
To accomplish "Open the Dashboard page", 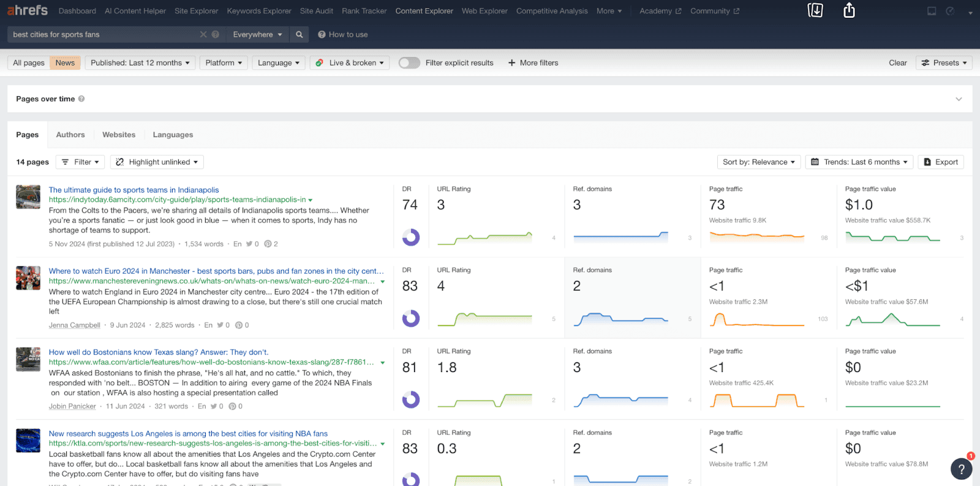I will [77, 11].
